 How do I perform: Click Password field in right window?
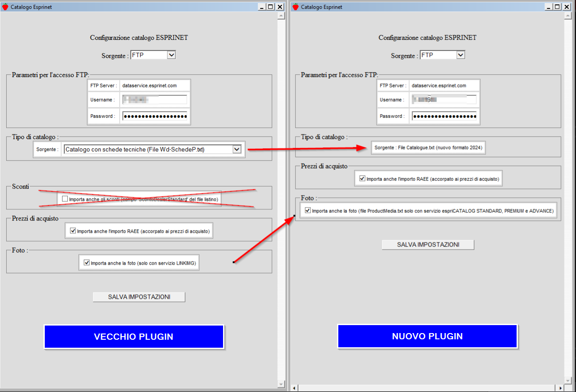(444, 116)
